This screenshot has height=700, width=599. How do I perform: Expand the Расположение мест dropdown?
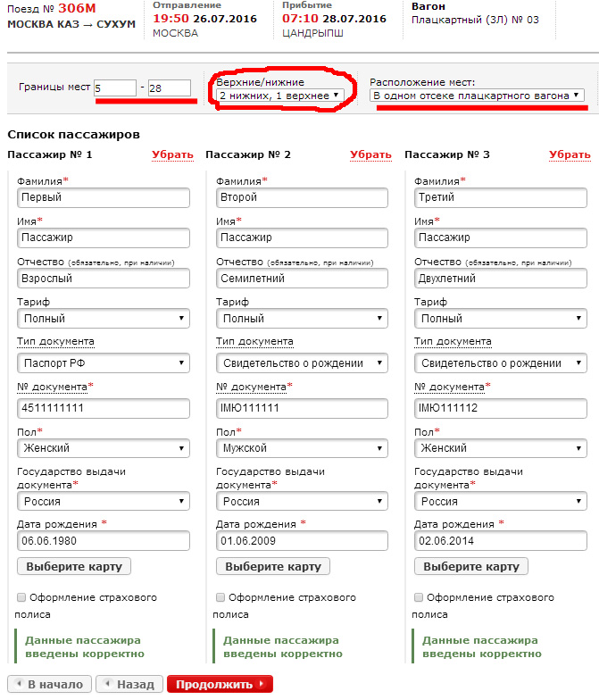pos(478,95)
